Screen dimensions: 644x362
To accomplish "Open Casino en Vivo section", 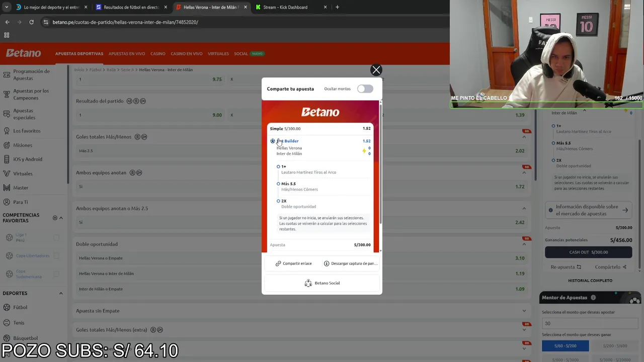I will (x=186, y=54).
